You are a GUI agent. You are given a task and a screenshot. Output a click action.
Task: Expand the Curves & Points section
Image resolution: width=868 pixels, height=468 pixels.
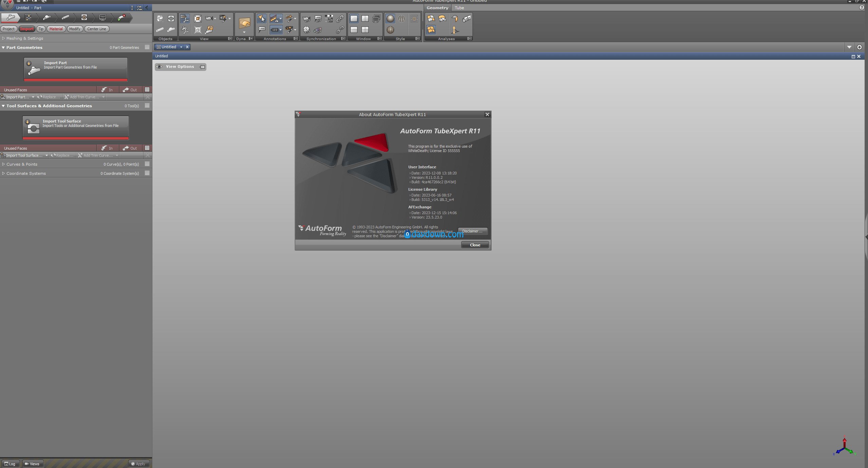(x=3, y=164)
